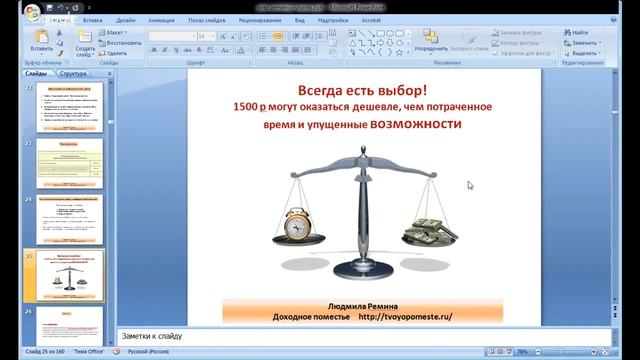Click the zoom out minus button
The height and width of the screenshot is (360, 640).
pos(538,351)
